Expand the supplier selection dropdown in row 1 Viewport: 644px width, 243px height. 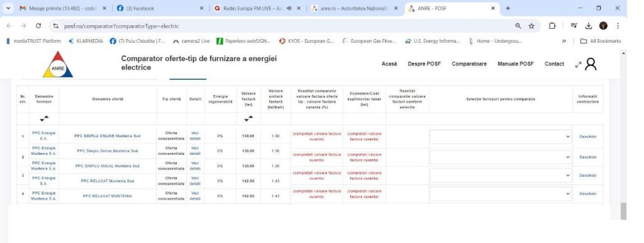coord(501,137)
